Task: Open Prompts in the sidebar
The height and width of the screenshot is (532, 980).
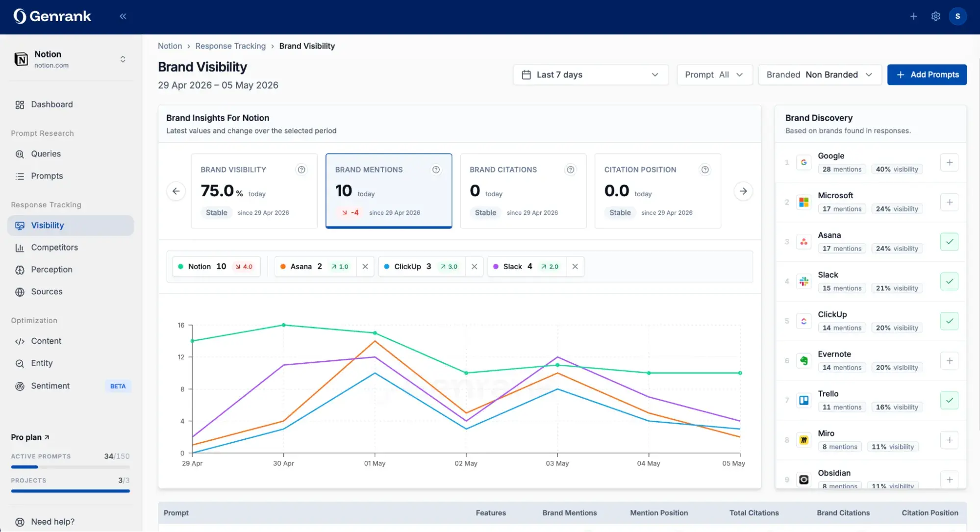Action: click(x=71, y=176)
